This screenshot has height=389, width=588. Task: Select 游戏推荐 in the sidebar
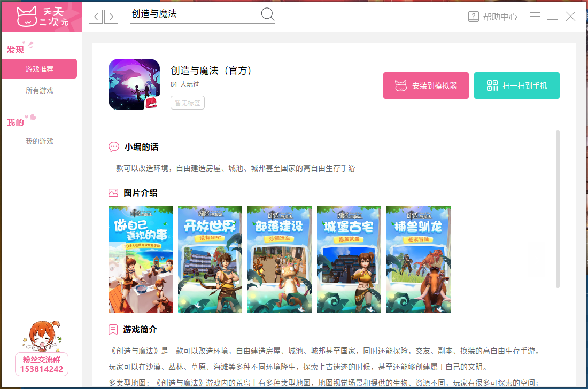[40, 69]
